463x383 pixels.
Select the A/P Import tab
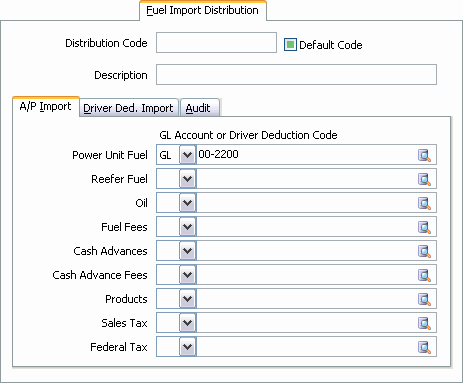[46, 107]
